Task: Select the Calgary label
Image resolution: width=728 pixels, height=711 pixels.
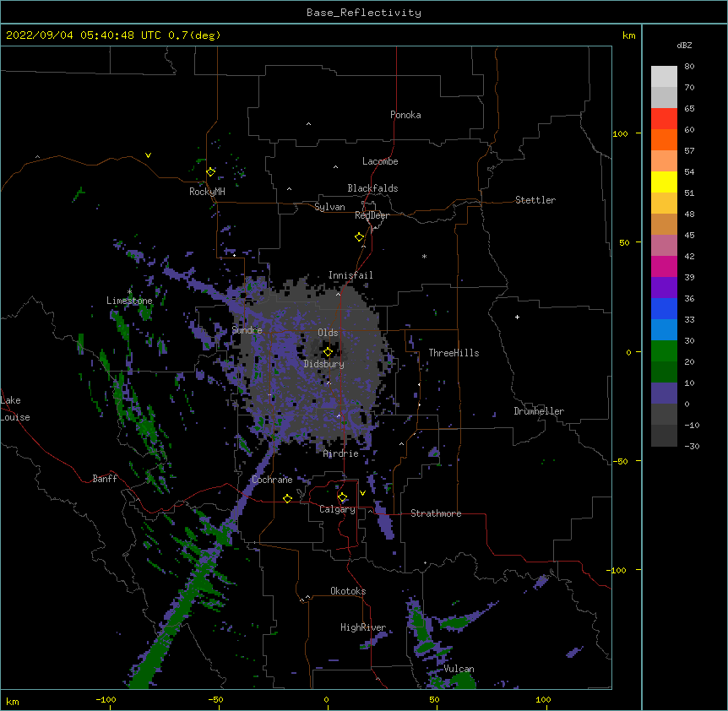Action: pos(338,509)
